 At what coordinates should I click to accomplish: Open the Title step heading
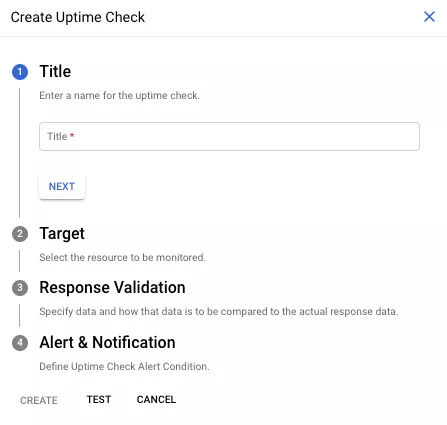pyautogui.click(x=55, y=71)
